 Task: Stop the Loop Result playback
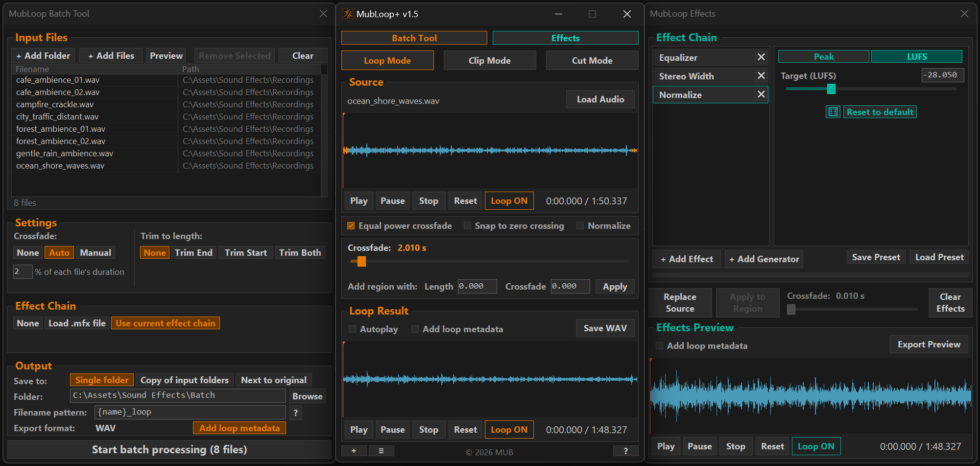429,430
